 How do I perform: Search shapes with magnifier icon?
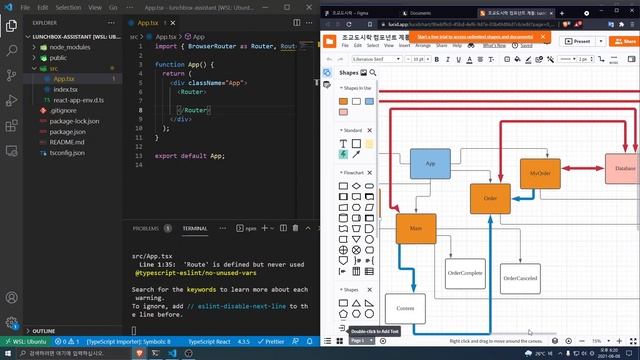pos(373,73)
